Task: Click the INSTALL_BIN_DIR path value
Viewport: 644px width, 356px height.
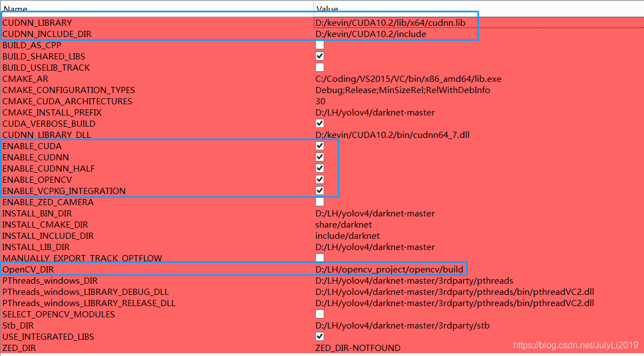Action: pos(375,213)
